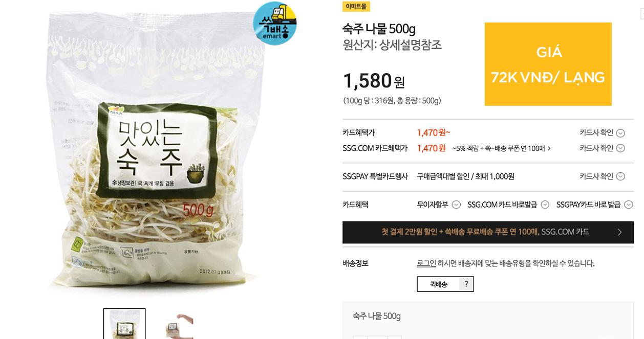Open the SSGPAY카드 바로 발급 dropdown
This screenshot has height=339, width=644.
[x=595, y=205]
